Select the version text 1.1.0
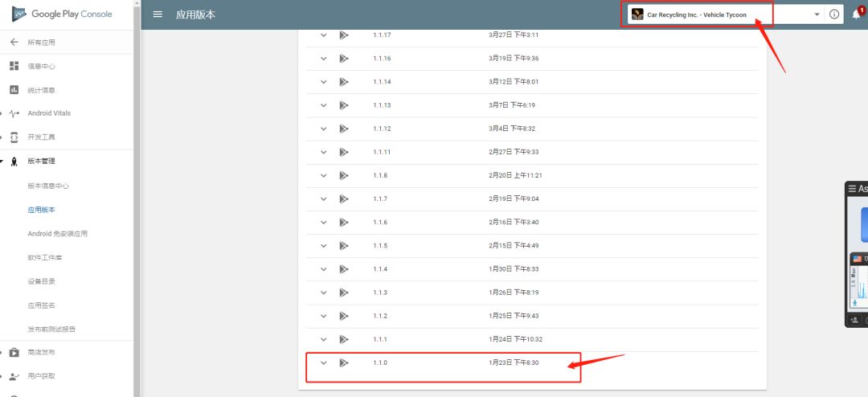The height and width of the screenshot is (397, 868). 380,363
